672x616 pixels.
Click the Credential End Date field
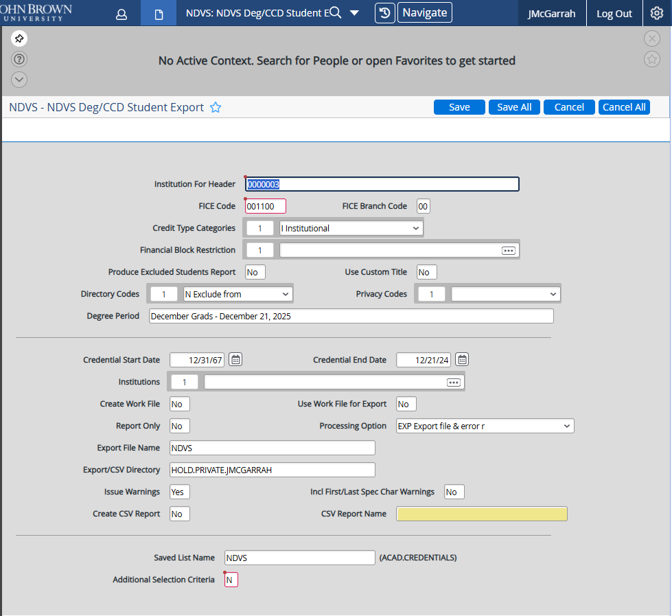[x=423, y=360]
